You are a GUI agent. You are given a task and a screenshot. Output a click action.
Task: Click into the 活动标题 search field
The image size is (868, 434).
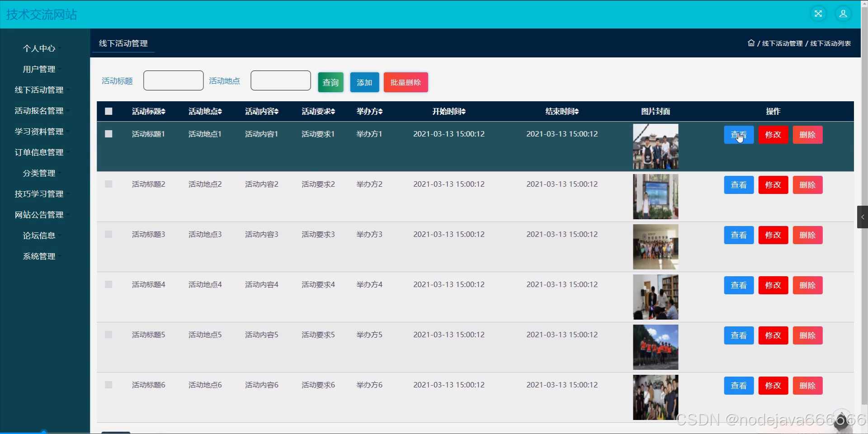(x=173, y=80)
